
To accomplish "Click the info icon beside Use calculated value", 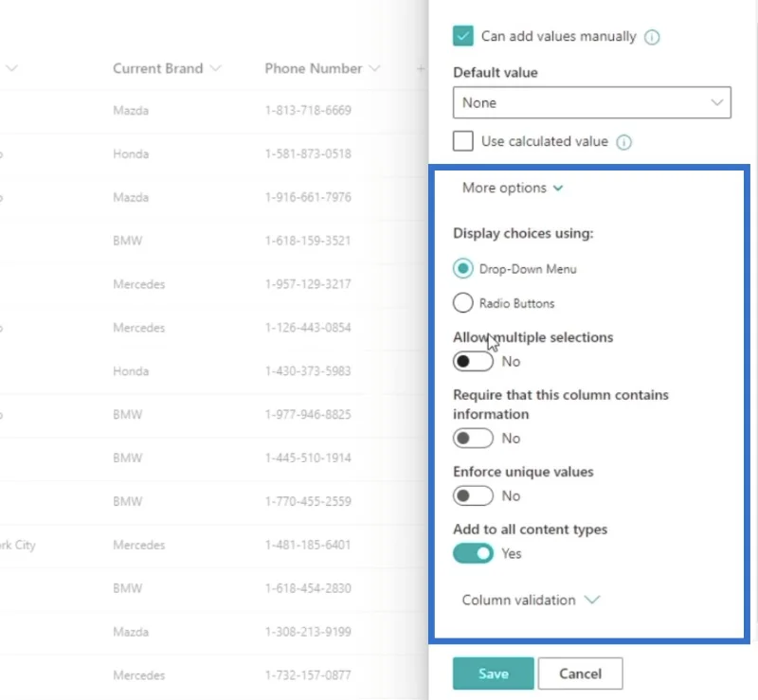I will (x=623, y=142).
